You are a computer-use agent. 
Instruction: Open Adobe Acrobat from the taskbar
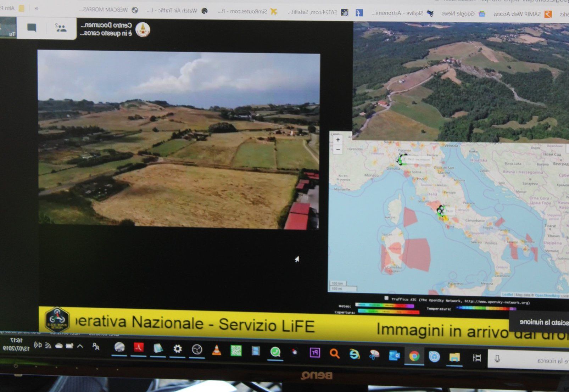[138, 348]
